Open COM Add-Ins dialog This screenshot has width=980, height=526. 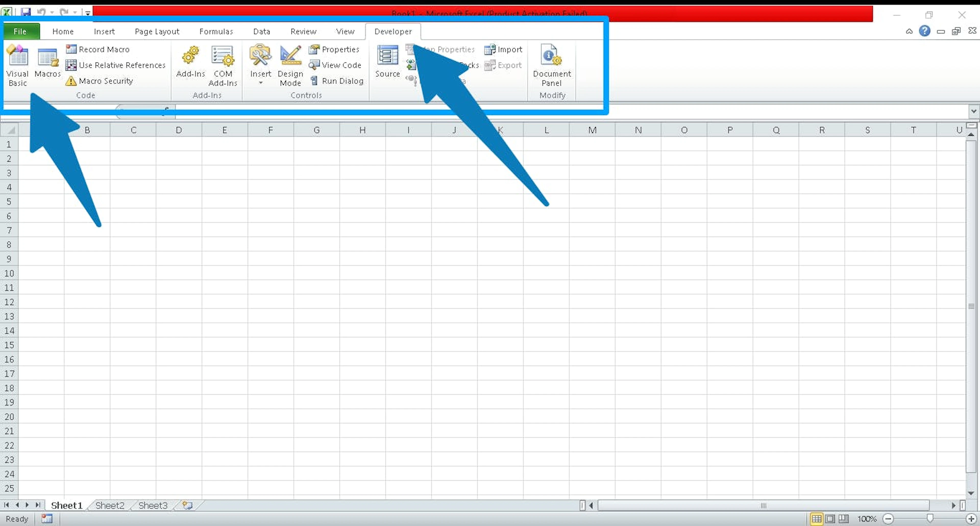[x=223, y=65]
